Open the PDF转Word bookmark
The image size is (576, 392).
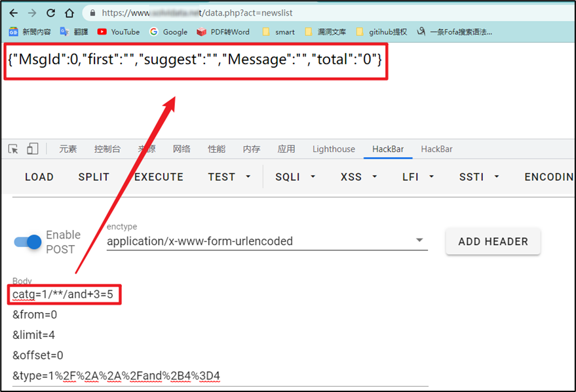pos(223,32)
